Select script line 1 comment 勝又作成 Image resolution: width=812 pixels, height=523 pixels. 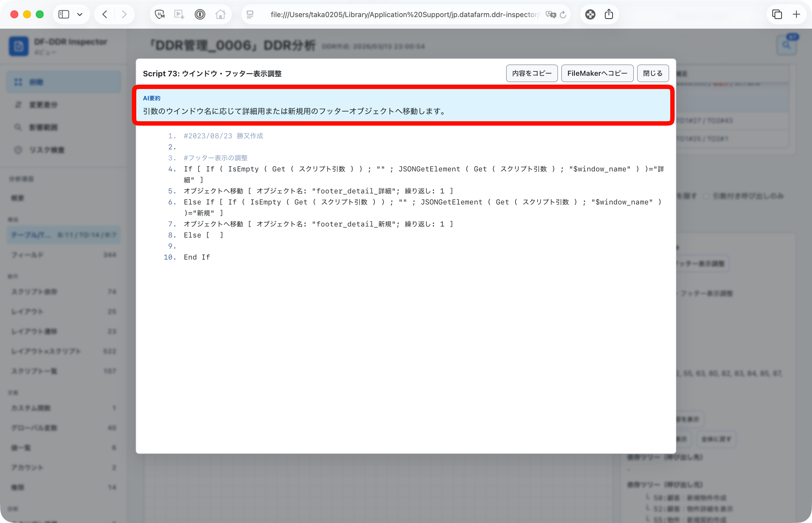pos(223,136)
